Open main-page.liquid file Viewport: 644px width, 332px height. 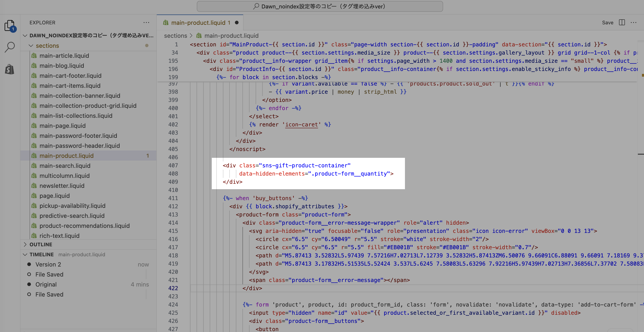[x=62, y=126]
